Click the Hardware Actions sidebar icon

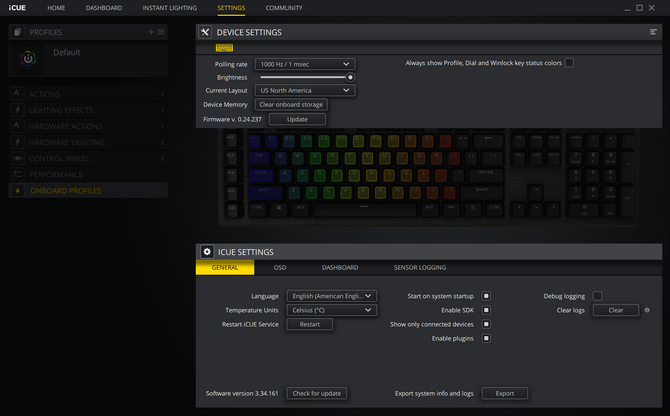pos(17,126)
